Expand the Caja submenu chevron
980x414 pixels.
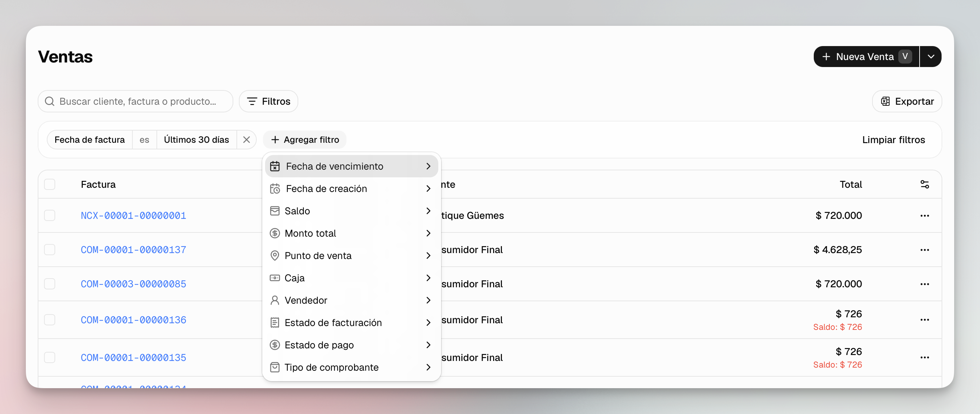[429, 278]
